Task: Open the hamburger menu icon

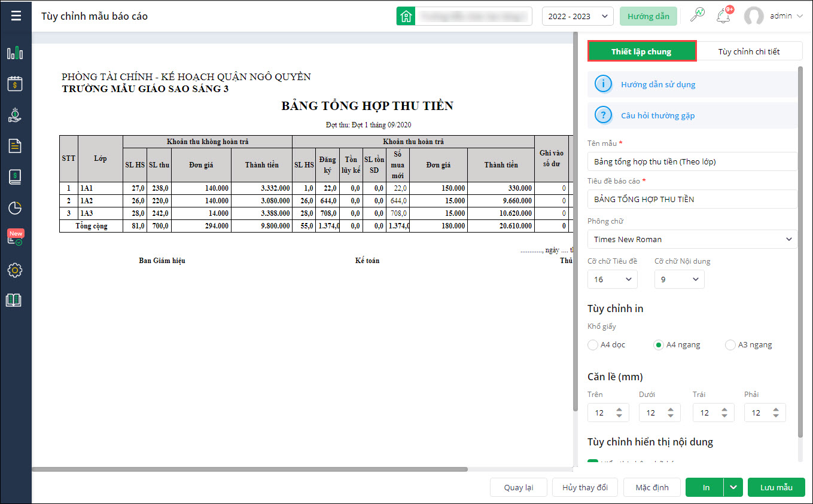Action: pos(16,16)
